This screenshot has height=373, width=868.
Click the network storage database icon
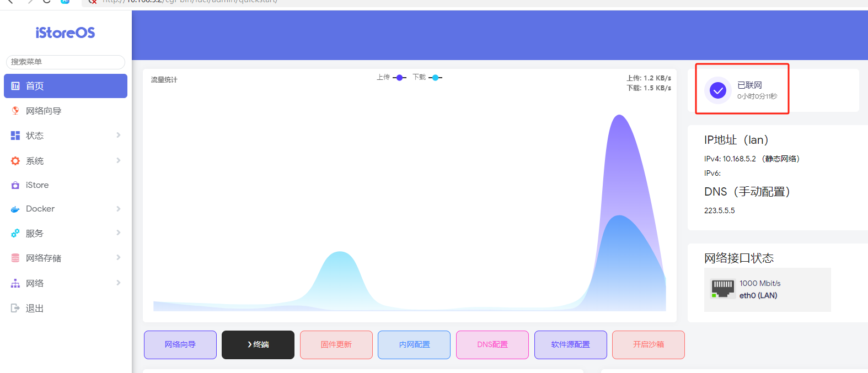(15, 258)
